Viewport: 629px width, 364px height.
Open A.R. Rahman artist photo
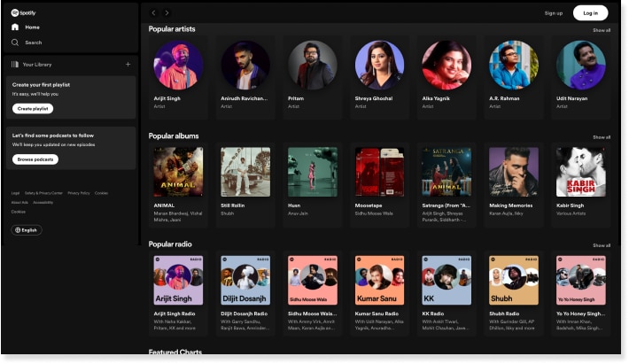tap(514, 65)
